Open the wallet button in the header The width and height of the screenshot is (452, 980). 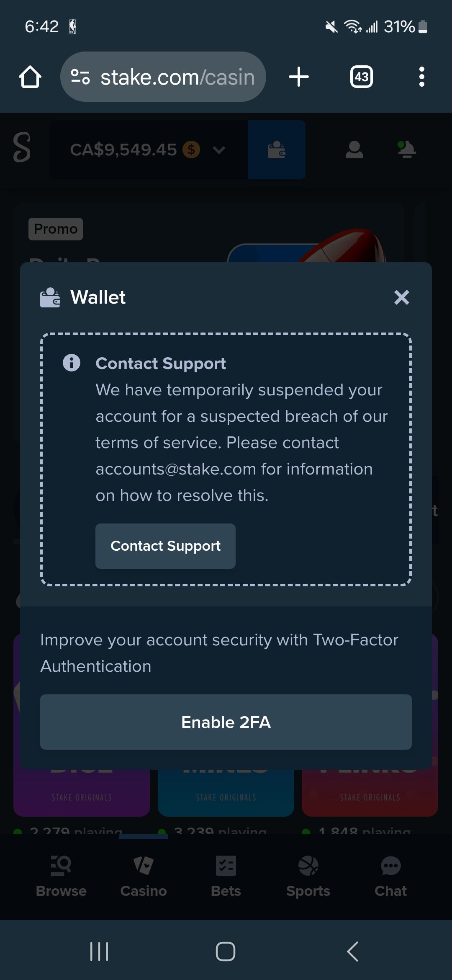(x=276, y=150)
